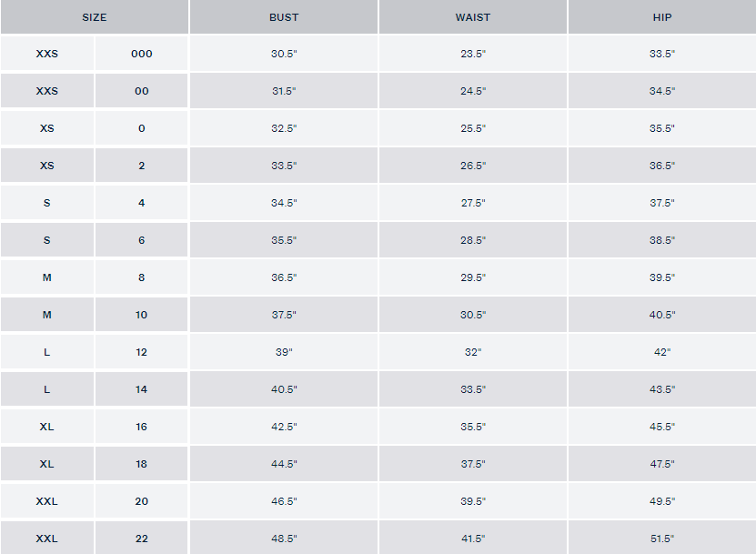
Task: Click the BUST column header
Action: [x=284, y=17]
